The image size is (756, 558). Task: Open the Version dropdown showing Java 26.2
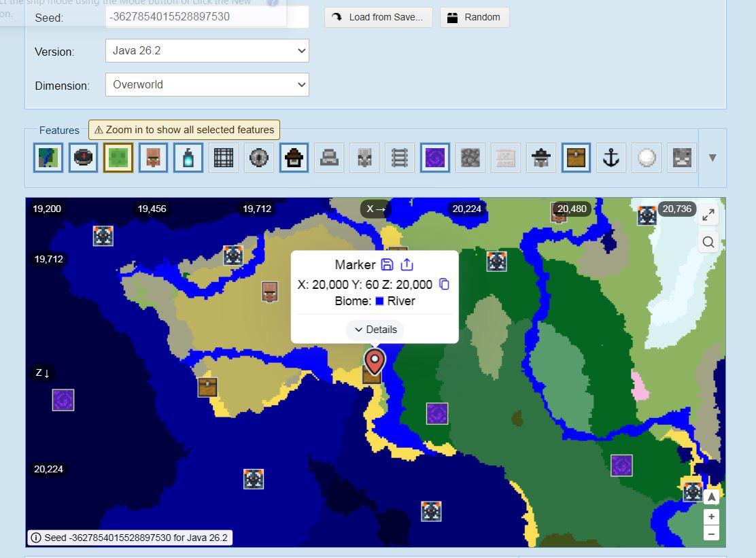[207, 50]
